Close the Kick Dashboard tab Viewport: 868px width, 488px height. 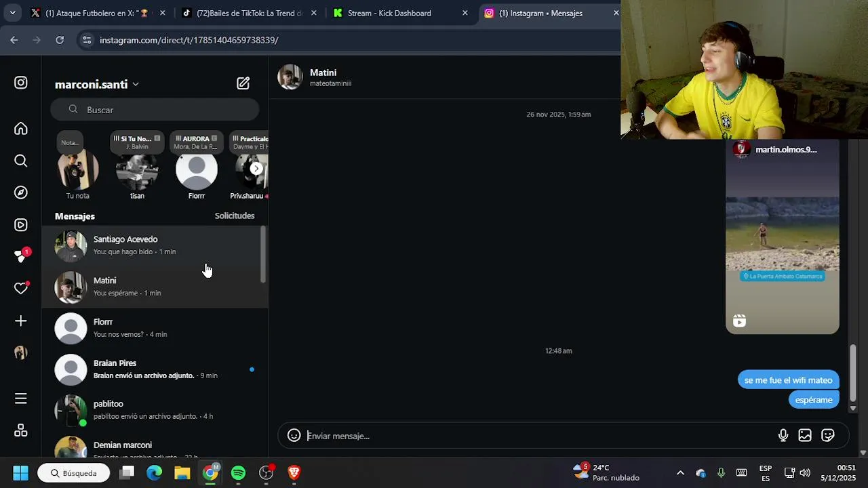[465, 13]
